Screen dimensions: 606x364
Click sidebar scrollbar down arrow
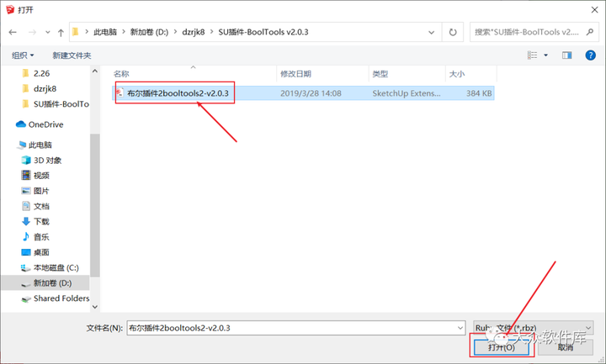pyautogui.click(x=95, y=307)
